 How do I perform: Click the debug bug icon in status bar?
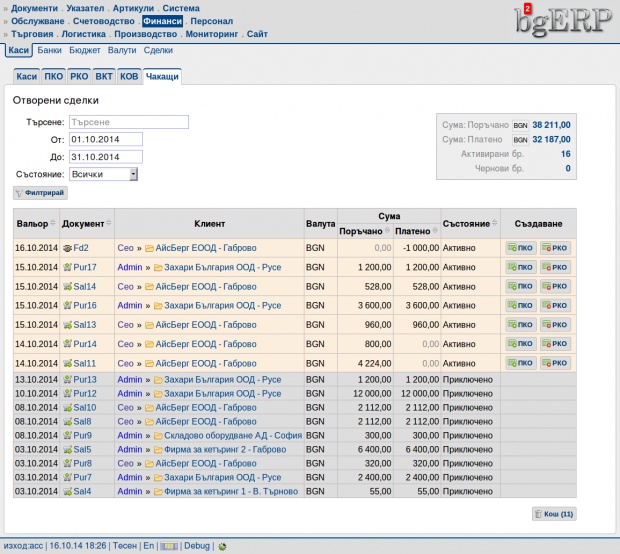point(222,546)
